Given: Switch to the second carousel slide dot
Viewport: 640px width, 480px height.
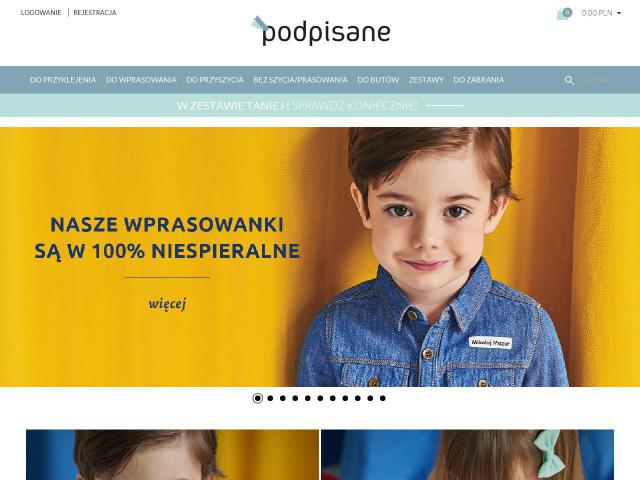Looking at the screenshot, I should pyautogui.click(x=270, y=398).
